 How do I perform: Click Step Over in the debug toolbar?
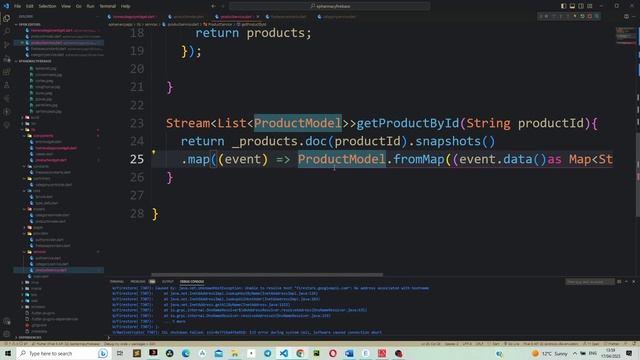pyautogui.click(x=554, y=16)
